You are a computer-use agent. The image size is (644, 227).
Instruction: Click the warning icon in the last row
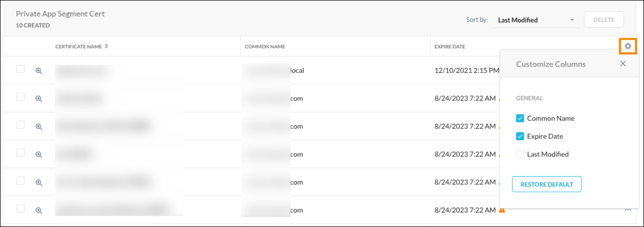coord(502,210)
